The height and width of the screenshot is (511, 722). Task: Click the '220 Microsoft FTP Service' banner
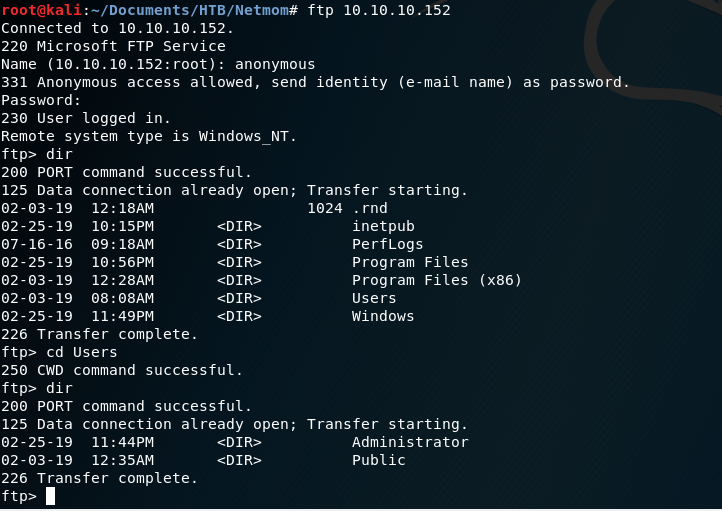click(x=113, y=46)
